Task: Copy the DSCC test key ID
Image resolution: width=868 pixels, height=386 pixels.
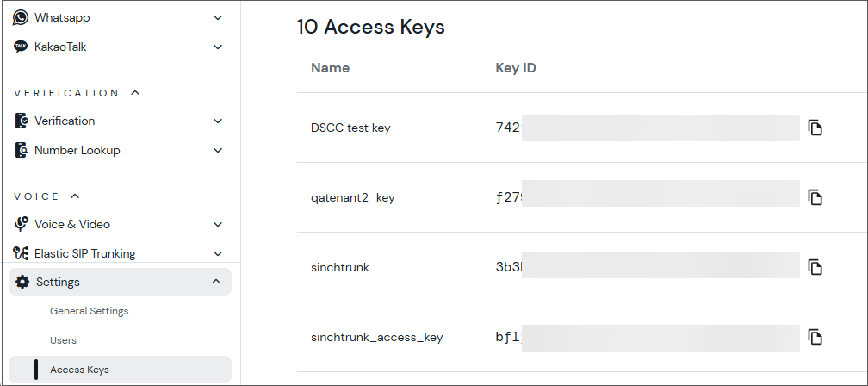Action: tap(815, 128)
